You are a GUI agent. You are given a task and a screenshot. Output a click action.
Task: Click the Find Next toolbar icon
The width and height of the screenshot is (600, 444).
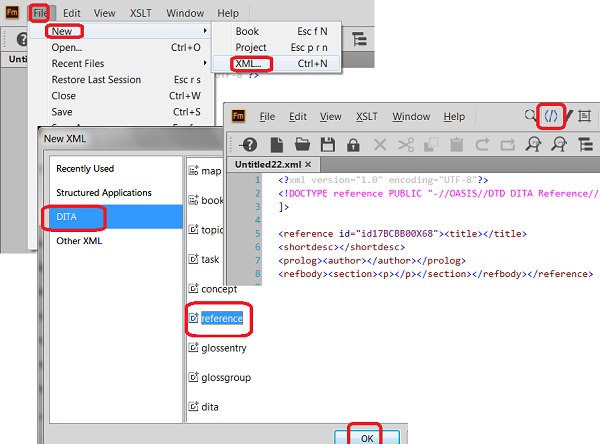point(559,145)
